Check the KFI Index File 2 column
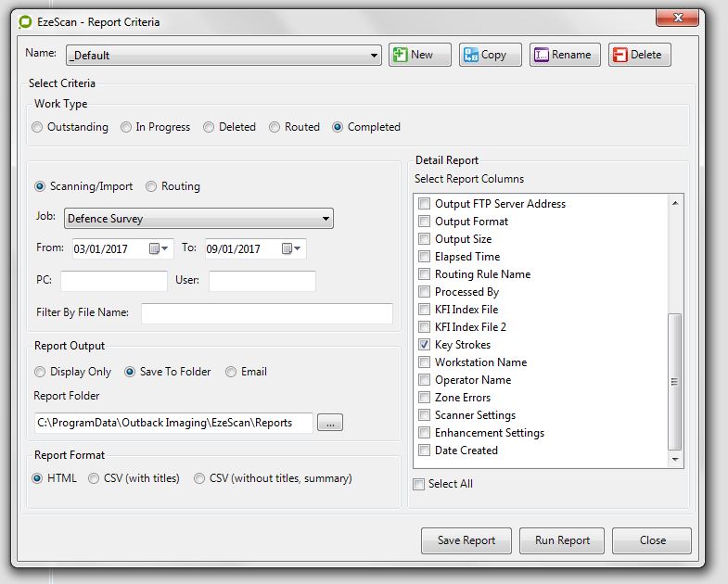 [x=424, y=327]
